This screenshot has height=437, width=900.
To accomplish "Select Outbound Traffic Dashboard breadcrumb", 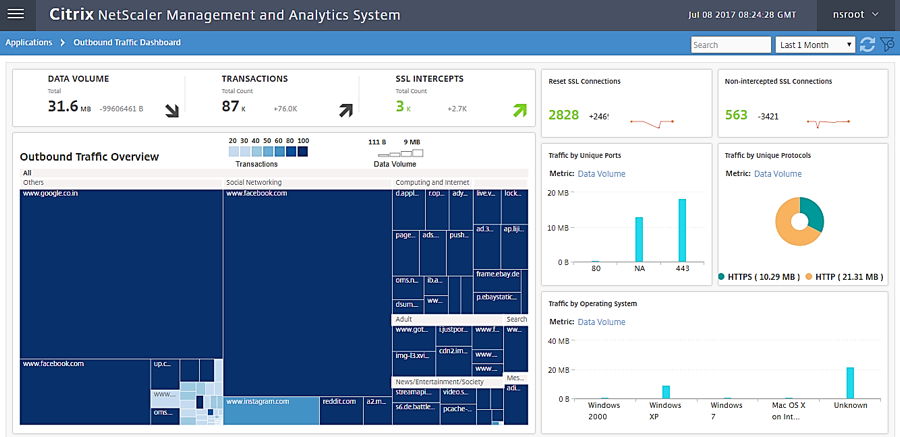I will click(x=127, y=43).
